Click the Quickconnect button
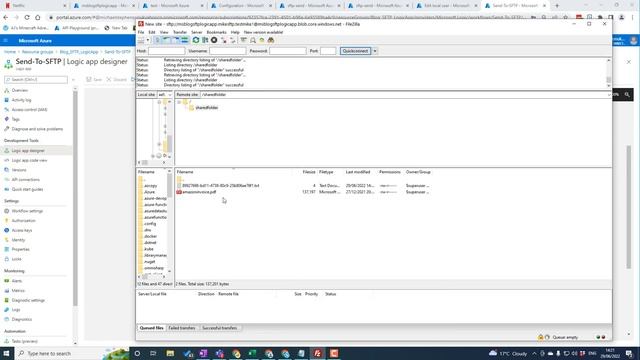Screen dimensions: 640x360 tap(356, 51)
